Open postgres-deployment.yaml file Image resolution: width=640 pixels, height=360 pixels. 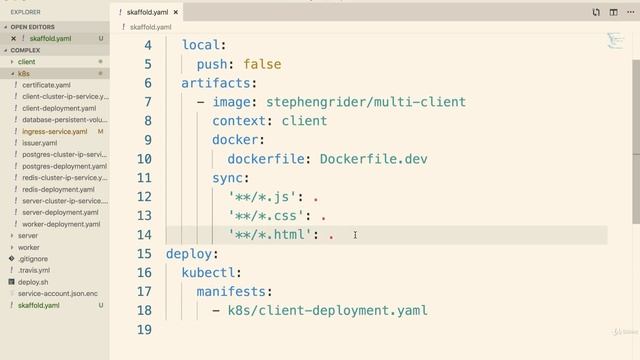(64, 166)
